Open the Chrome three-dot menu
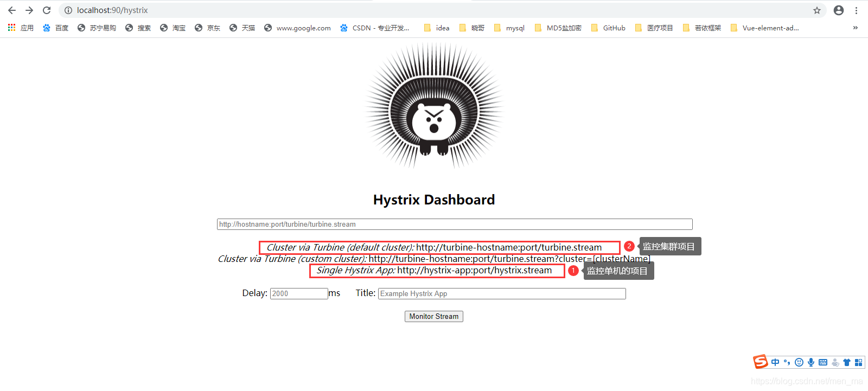The width and height of the screenshot is (868, 391). 856,10
